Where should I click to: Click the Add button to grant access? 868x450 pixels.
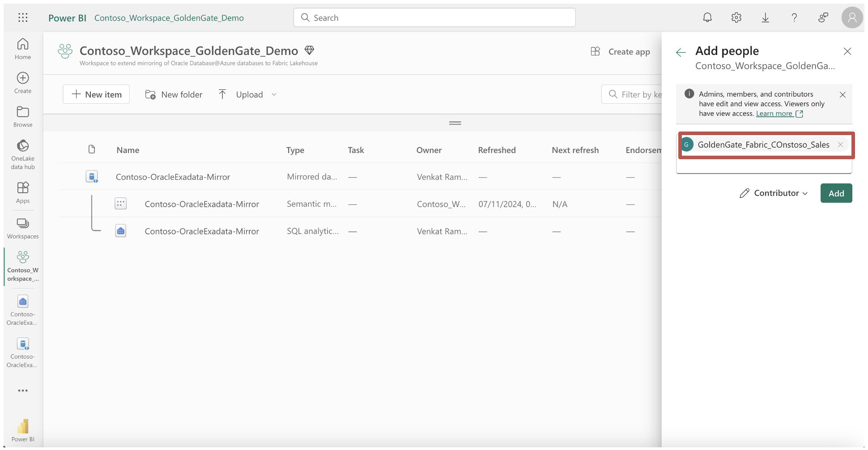point(836,193)
